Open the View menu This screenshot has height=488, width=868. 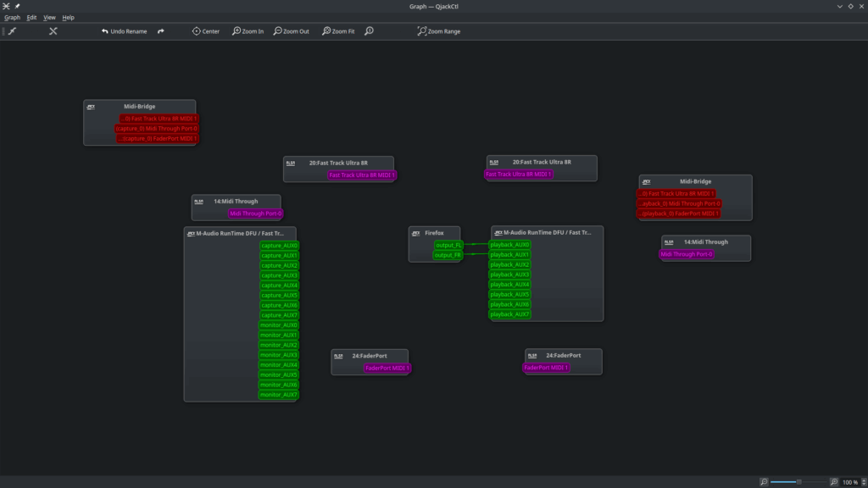click(x=49, y=17)
